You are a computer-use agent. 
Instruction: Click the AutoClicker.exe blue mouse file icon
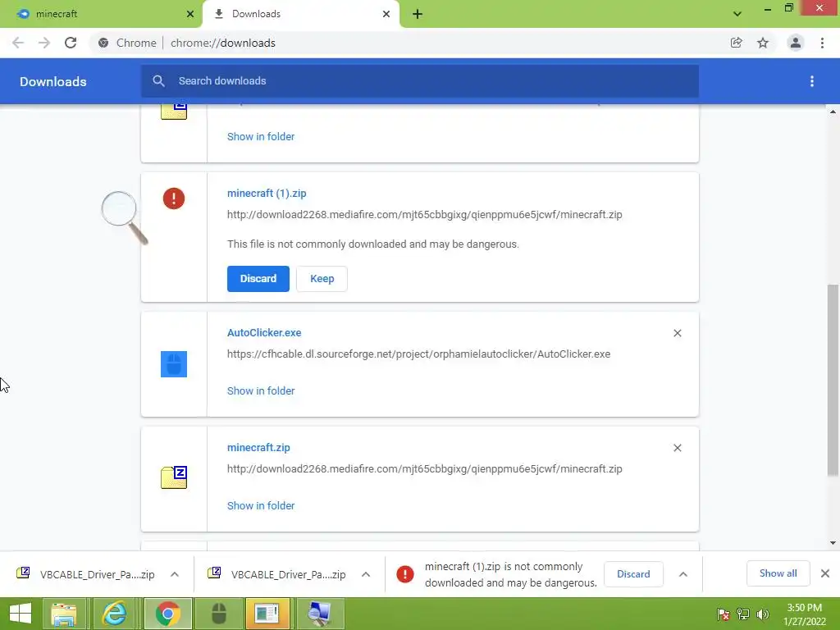[174, 364]
